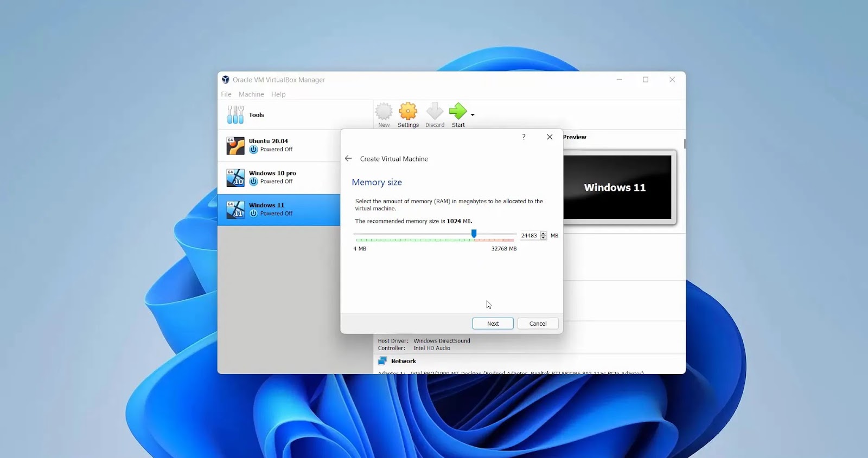Click the New machine toolbar icon
Image resolution: width=868 pixels, height=458 pixels.
tap(384, 112)
